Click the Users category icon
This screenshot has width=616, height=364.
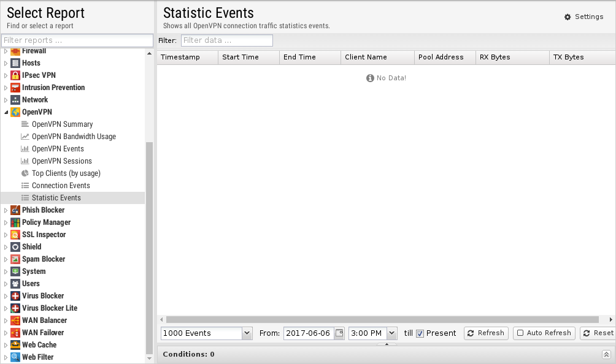pyautogui.click(x=15, y=284)
